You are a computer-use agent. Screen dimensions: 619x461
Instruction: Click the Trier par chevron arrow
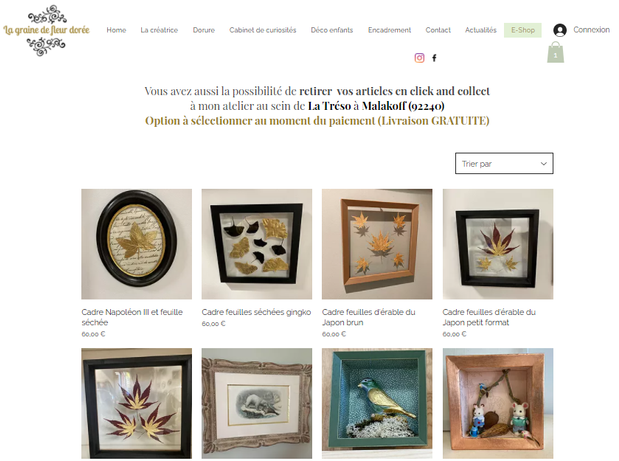[544, 164]
